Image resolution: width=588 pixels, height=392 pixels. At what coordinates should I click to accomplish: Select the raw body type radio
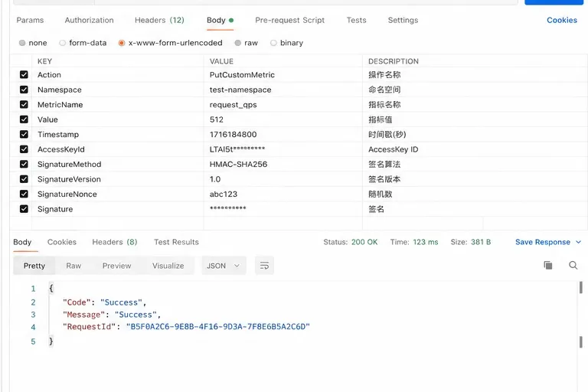pos(238,43)
